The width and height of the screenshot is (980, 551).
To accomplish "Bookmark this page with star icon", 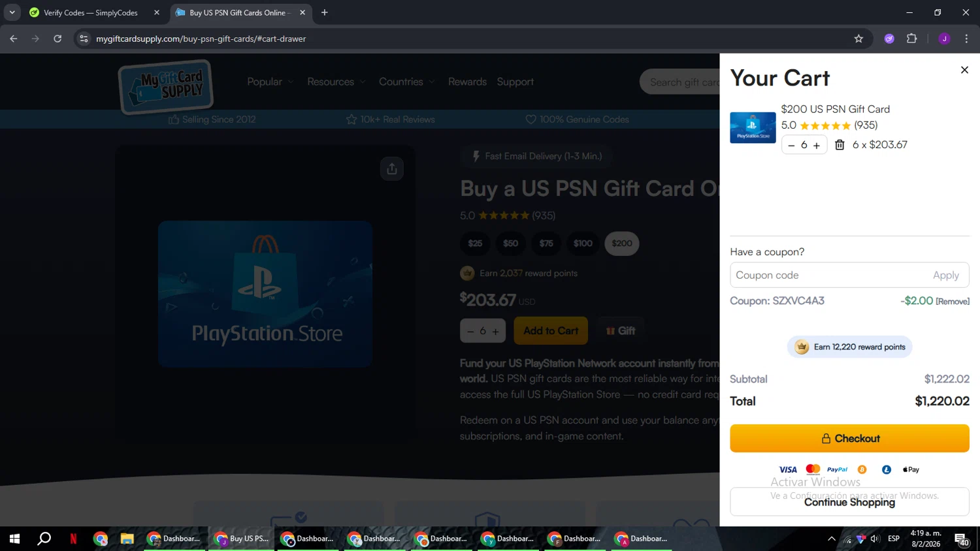I will 858,39.
